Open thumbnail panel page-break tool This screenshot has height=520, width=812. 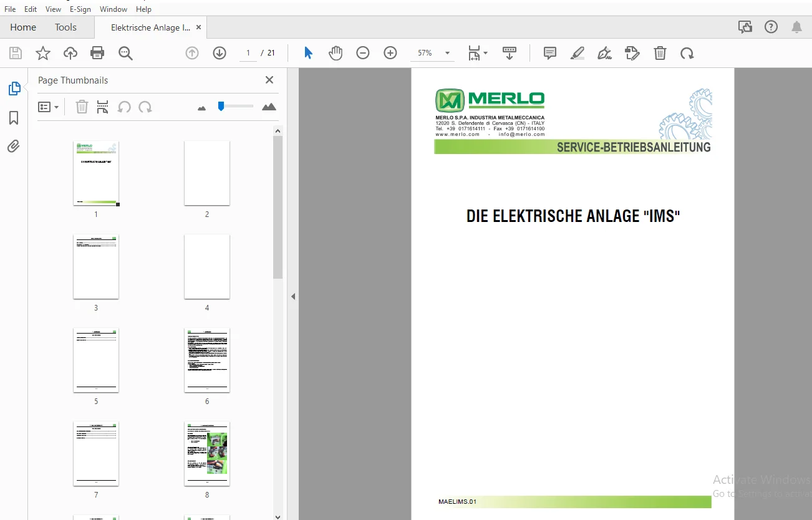coord(103,107)
